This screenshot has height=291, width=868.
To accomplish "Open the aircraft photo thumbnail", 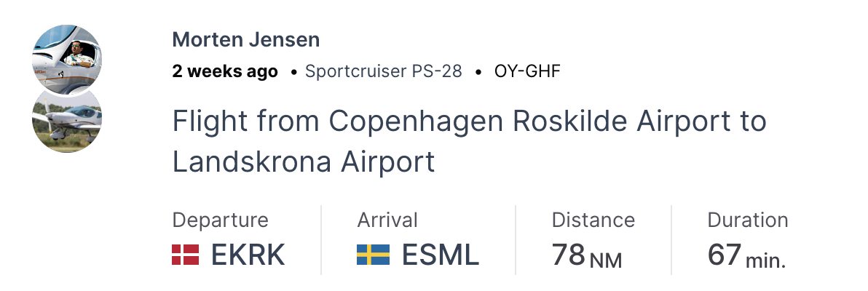I will (68, 120).
